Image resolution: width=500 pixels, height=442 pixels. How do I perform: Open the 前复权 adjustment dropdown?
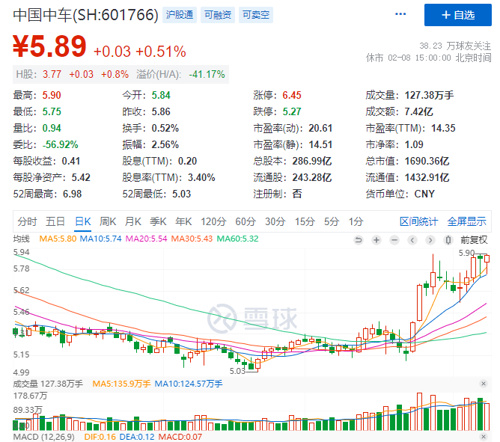point(474,240)
